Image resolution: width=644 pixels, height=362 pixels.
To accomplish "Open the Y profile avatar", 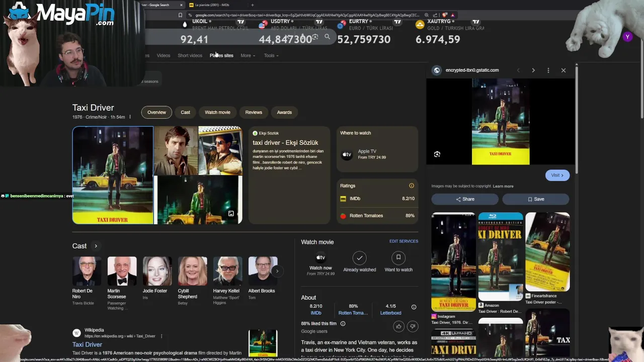I will tap(627, 37).
